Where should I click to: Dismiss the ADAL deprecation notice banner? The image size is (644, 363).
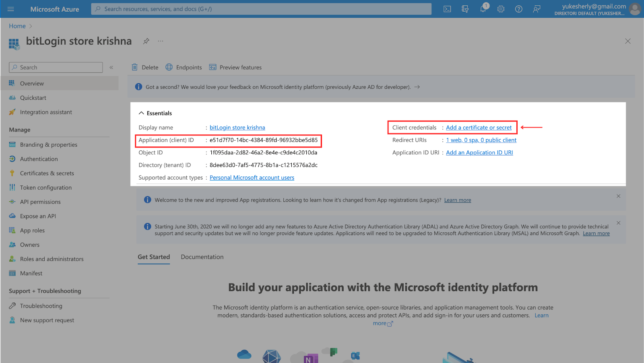pos(619,223)
